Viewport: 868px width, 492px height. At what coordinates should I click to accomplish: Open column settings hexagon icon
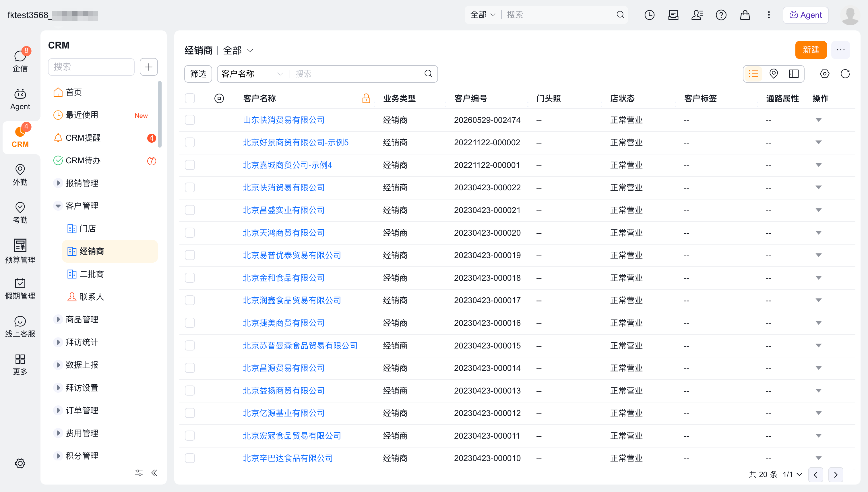point(825,74)
